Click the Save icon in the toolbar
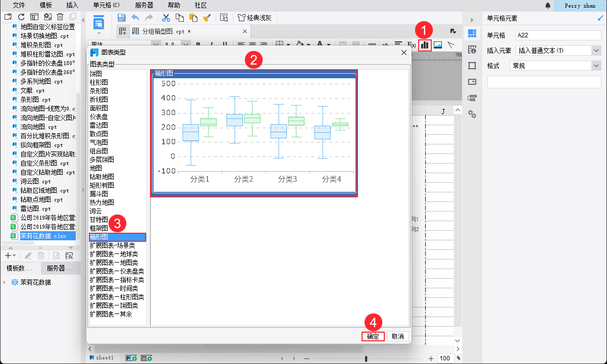607x364 pixels. [122, 18]
